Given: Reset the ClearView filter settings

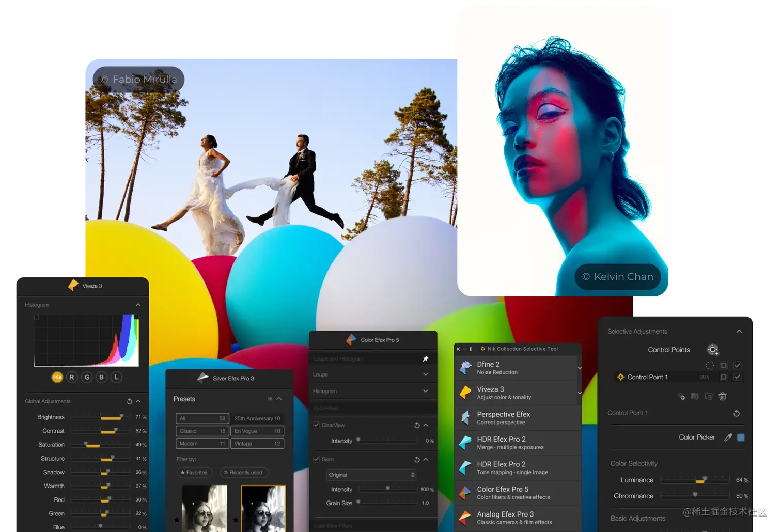Looking at the screenshot, I should point(417,425).
